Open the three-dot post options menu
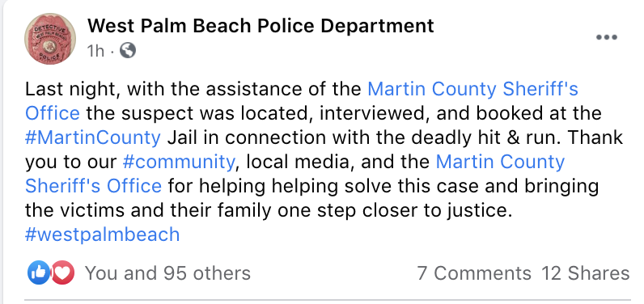The image size is (644, 304). pyautogui.click(x=606, y=37)
